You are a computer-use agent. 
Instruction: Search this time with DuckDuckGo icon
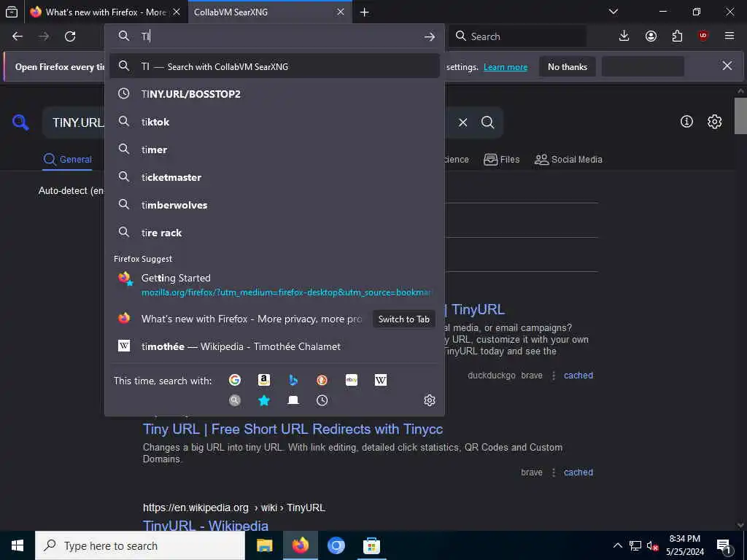322,380
